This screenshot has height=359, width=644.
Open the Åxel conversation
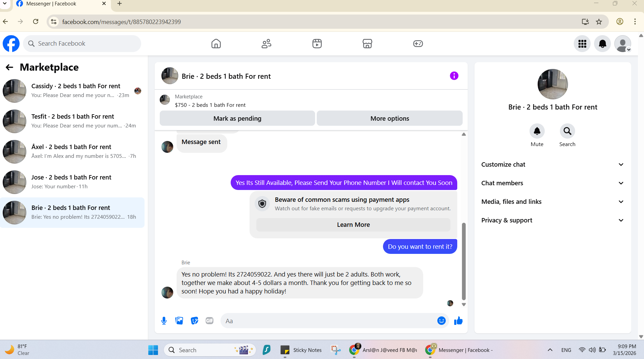click(72, 152)
